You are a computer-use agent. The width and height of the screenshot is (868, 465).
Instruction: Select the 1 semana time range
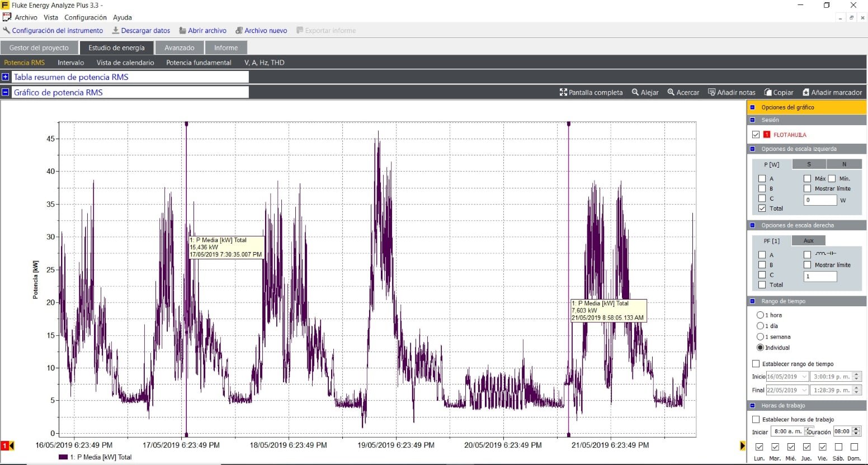point(760,336)
